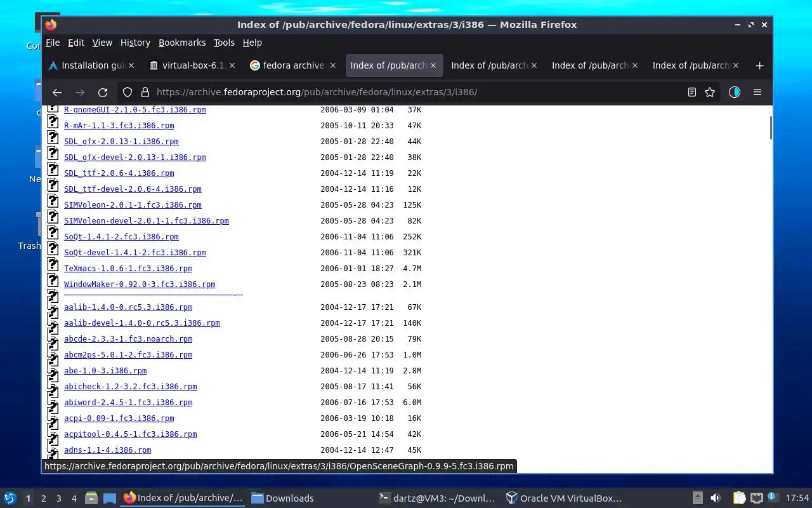This screenshot has height=508, width=812.
Task: Open the History menu
Action: pyautogui.click(x=135, y=43)
